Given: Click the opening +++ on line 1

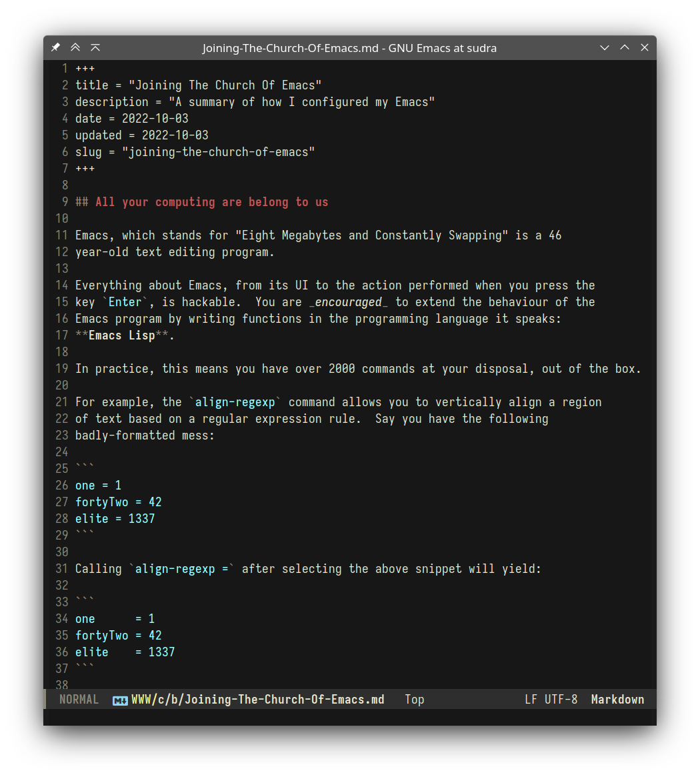Looking at the screenshot, I should (85, 69).
